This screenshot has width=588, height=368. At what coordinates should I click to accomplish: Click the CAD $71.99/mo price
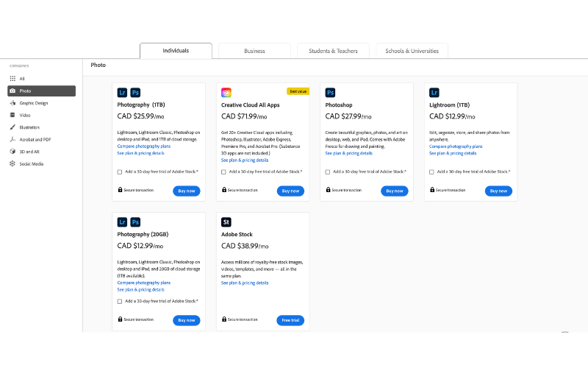(x=244, y=116)
